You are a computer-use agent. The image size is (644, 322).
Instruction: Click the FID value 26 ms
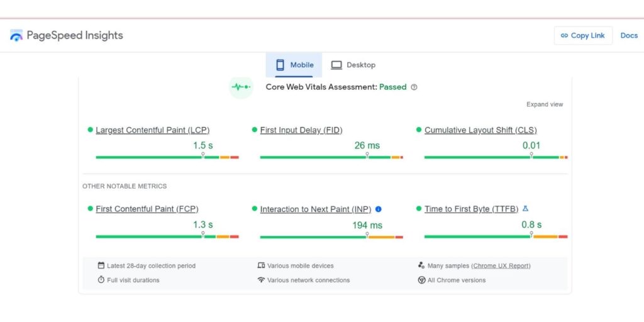point(367,145)
